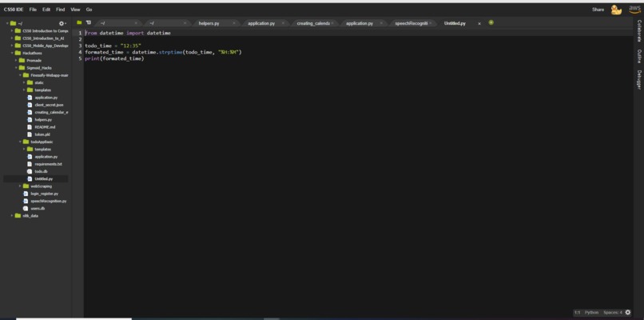Add new tab with green plus button

coord(491,22)
